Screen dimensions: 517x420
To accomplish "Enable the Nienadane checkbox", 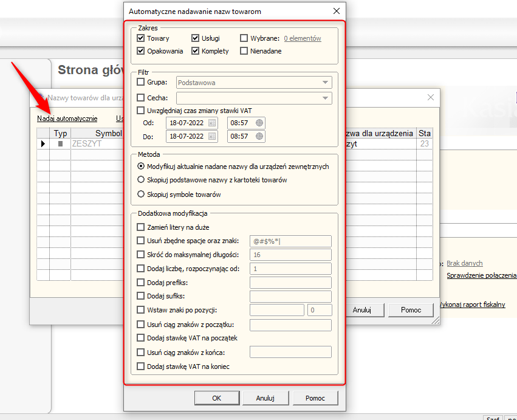I will point(244,51).
